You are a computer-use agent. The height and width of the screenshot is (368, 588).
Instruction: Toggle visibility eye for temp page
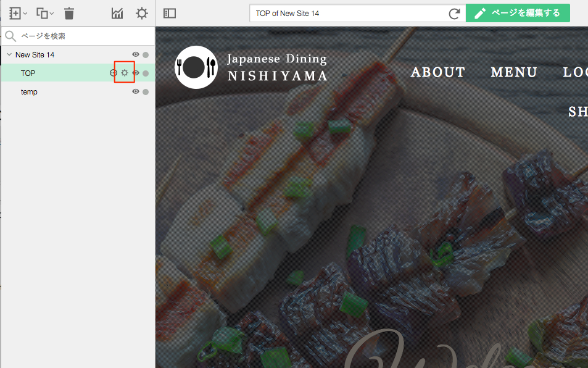coord(136,91)
